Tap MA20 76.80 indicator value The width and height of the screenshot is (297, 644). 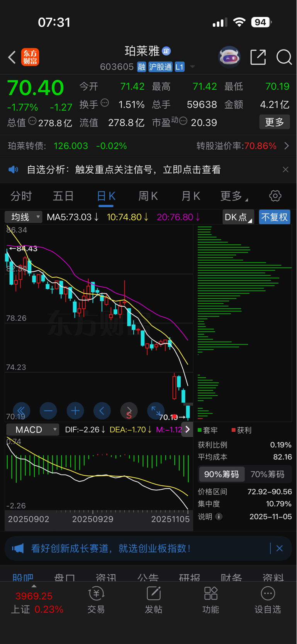[178, 217]
